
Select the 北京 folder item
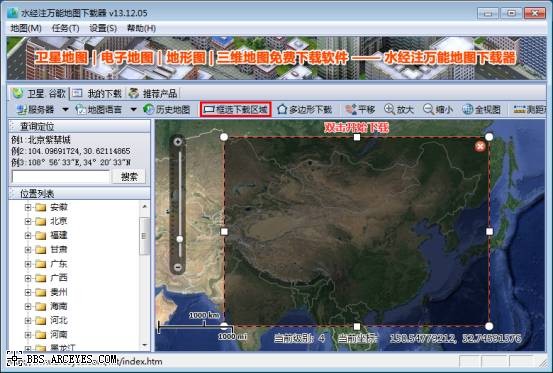coord(51,221)
